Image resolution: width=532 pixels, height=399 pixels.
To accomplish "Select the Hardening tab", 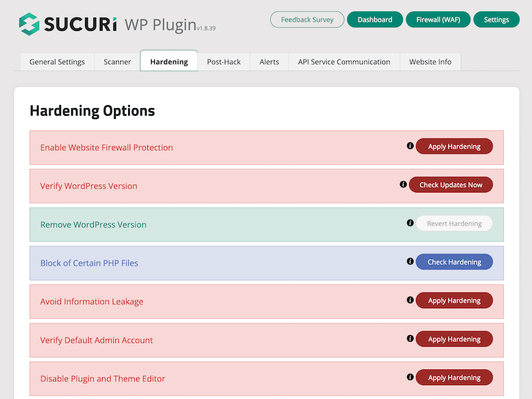I will pos(169,61).
